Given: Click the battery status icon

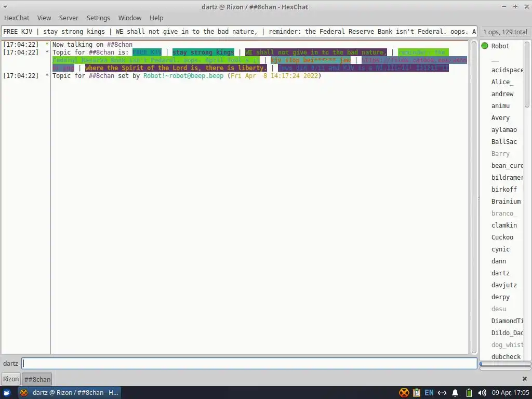Looking at the screenshot, I should pyautogui.click(x=469, y=393).
